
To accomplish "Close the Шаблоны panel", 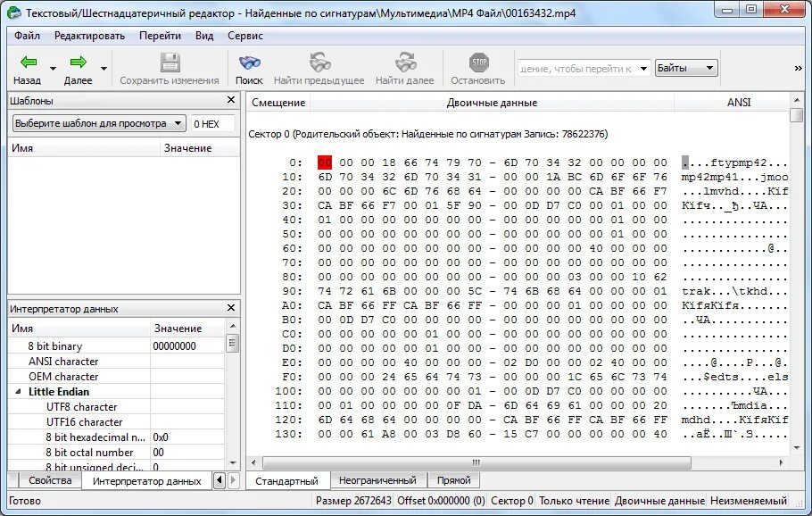I will pyautogui.click(x=231, y=99).
